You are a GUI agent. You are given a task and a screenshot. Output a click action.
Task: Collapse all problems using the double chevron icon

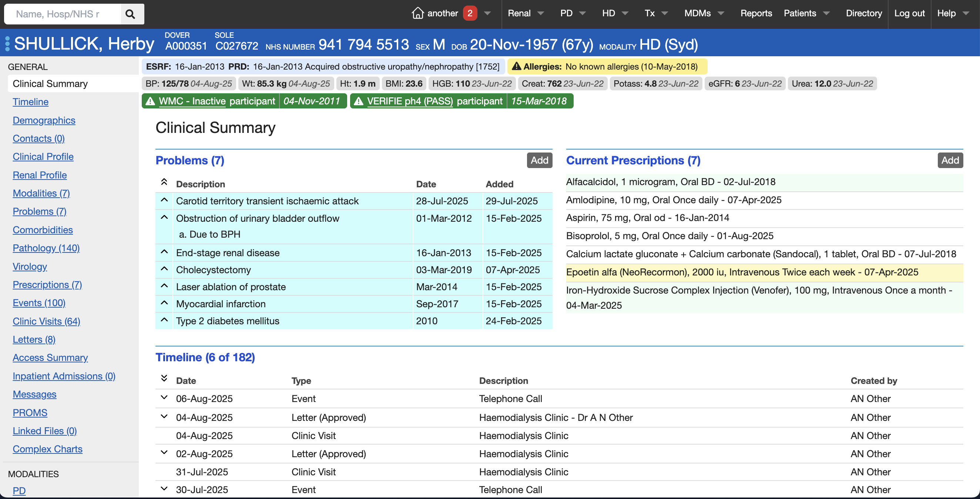164,181
